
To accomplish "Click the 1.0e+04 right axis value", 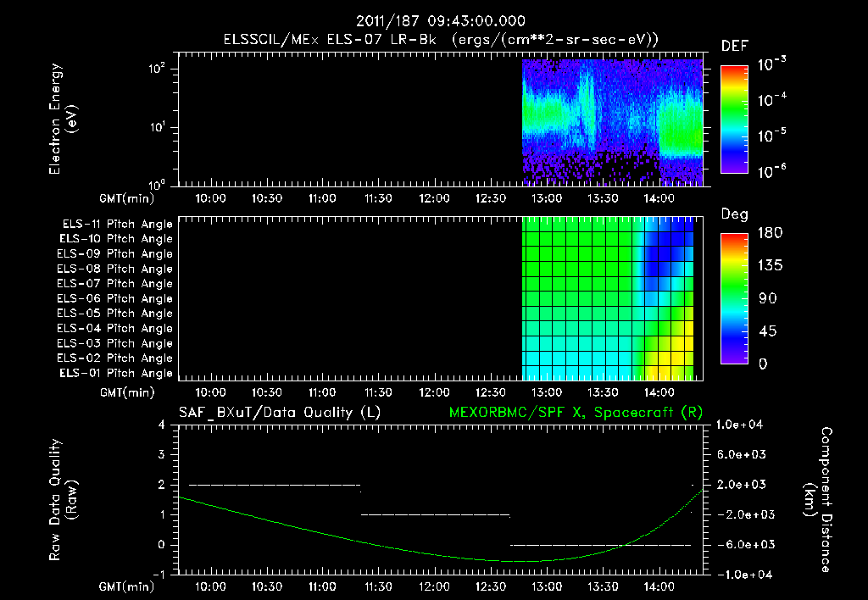I will [x=739, y=425].
